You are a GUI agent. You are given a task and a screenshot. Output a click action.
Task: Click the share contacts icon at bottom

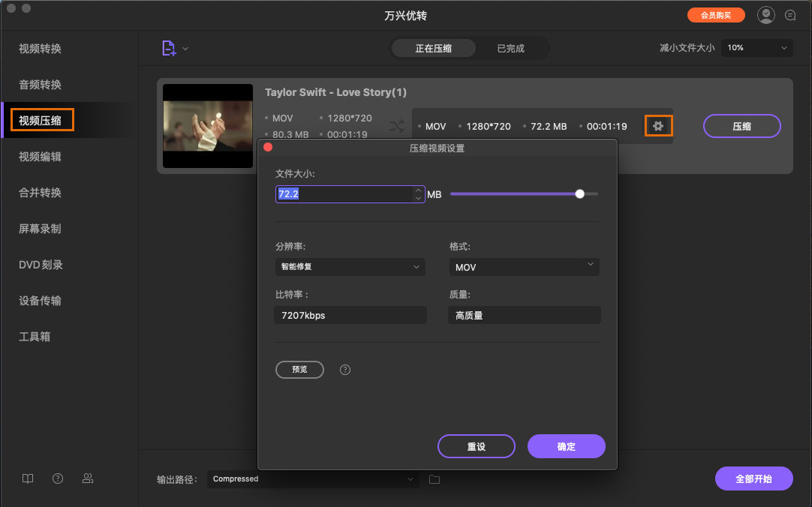(88, 478)
